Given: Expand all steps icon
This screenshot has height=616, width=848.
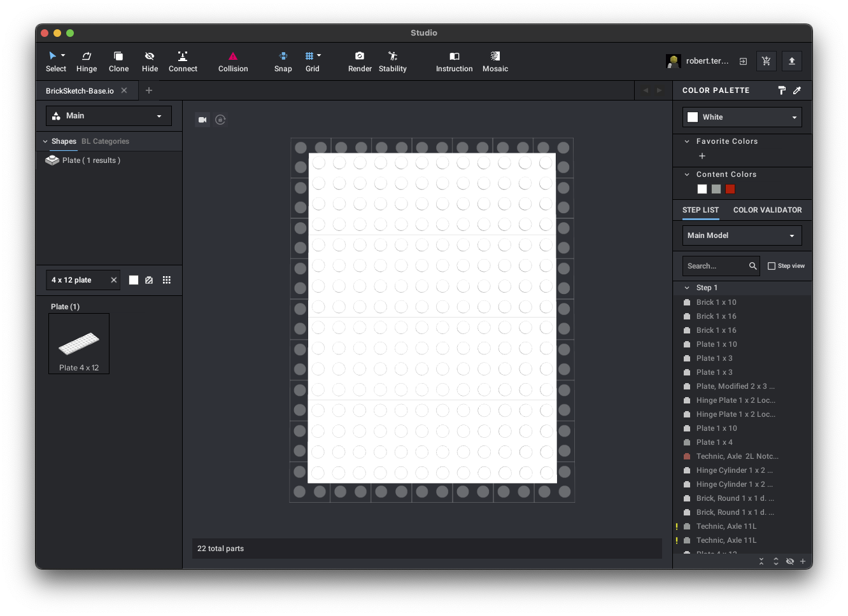Looking at the screenshot, I should click(x=775, y=561).
